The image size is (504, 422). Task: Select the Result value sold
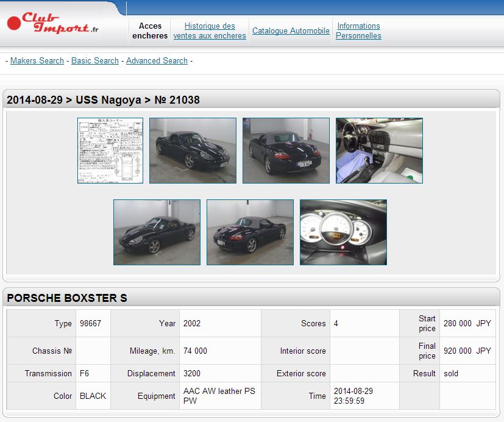(x=451, y=373)
